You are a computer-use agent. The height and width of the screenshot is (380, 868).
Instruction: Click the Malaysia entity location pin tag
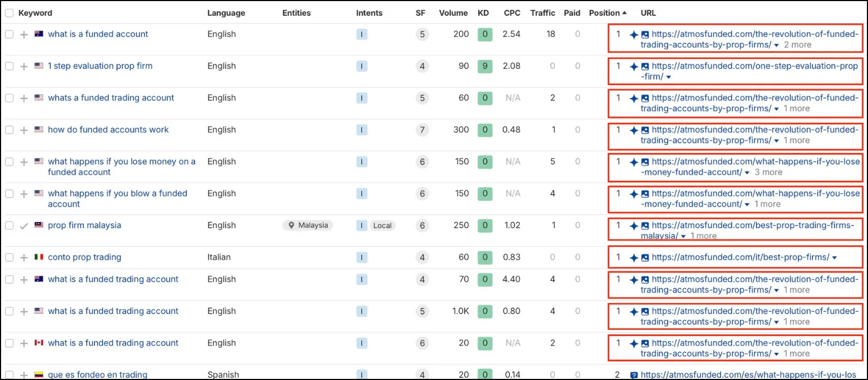308,225
